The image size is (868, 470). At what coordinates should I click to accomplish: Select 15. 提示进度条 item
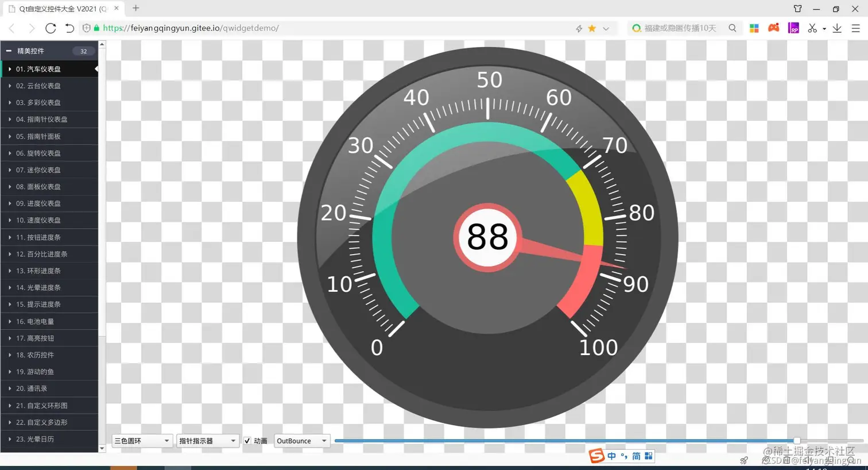tap(49, 305)
